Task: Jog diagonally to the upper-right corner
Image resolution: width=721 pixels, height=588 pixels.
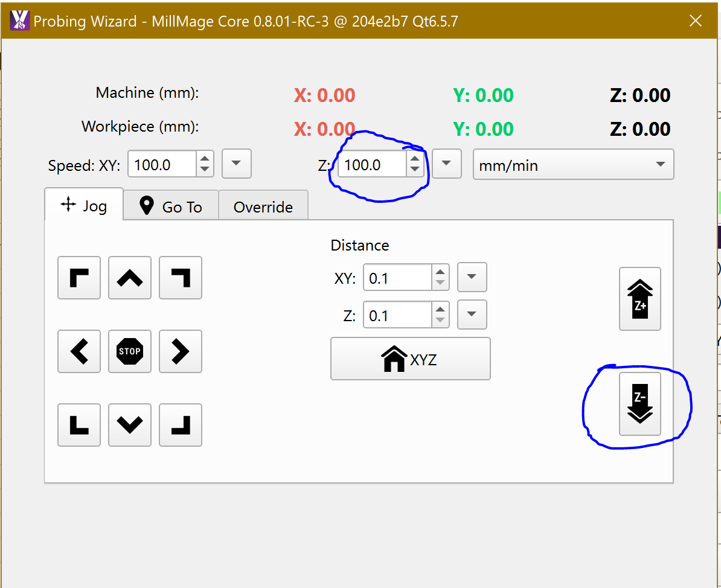Action: pos(181,278)
